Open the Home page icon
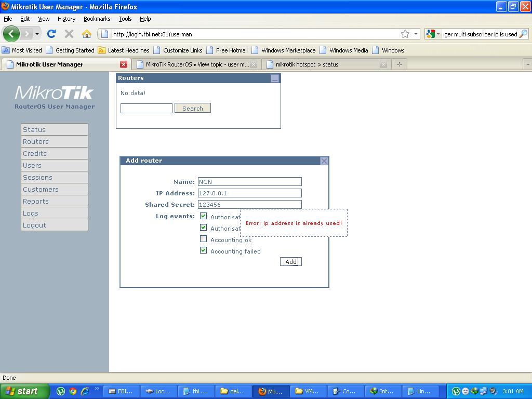This screenshot has height=399, width=532. [x=87, y=34]
